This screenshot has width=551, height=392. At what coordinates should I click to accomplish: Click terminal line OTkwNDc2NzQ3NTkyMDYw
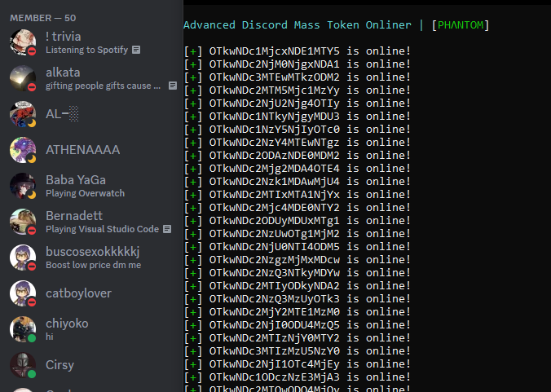coord(298,272)
